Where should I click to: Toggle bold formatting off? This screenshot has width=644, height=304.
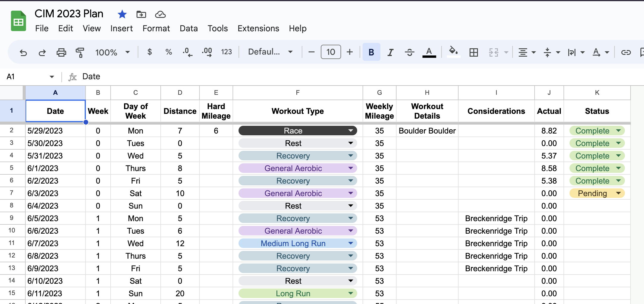pyautogui.click(x=371, y=52)
